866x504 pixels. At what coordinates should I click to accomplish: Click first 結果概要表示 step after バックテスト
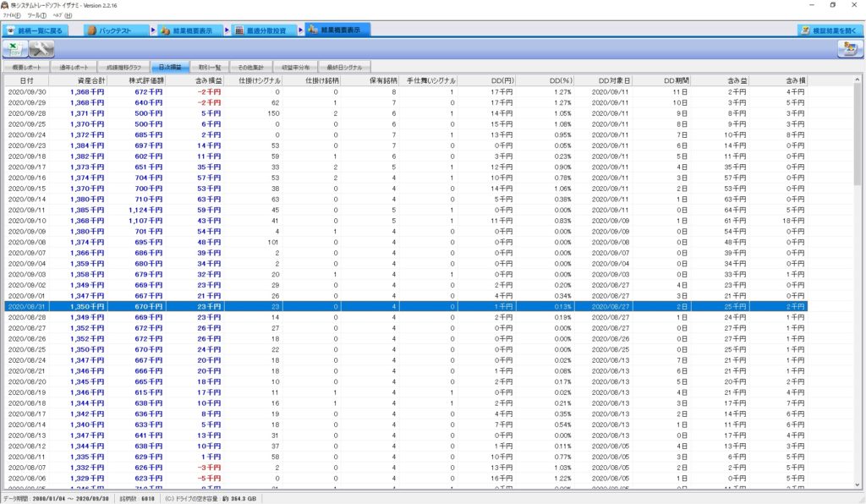(x=191, y=30)
